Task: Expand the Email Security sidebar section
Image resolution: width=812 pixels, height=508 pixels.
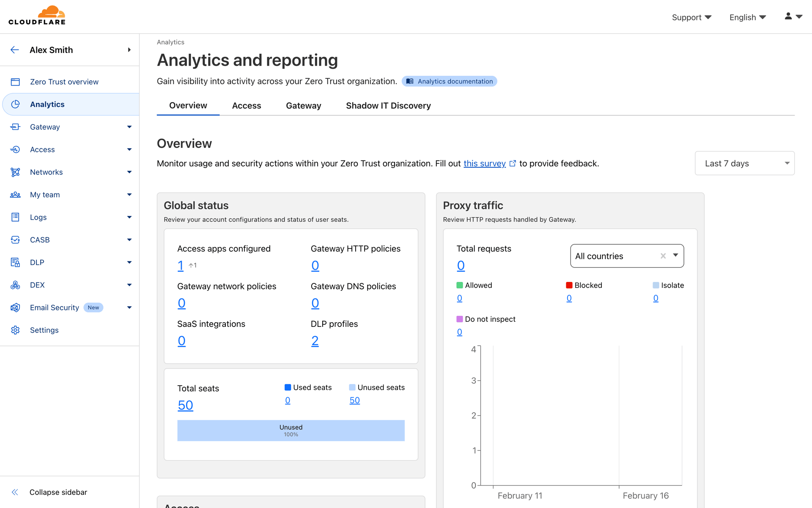Action: point(129,307)
